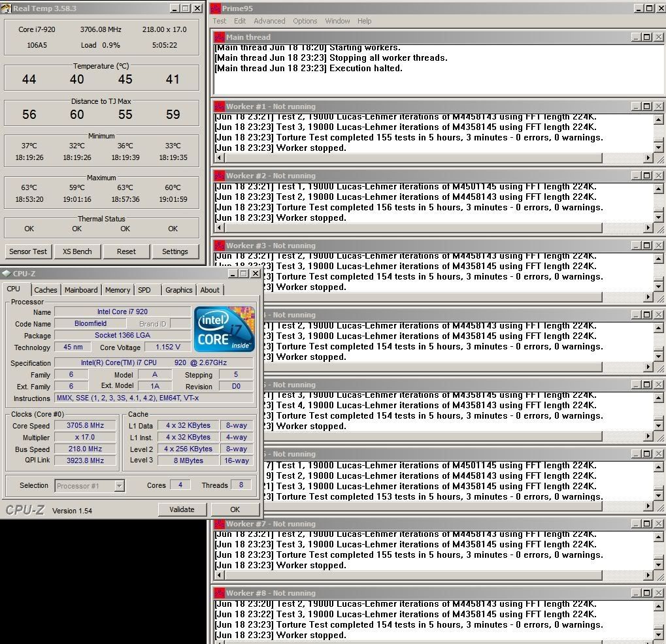Click Worker #1 vertical scroll down arrow

click(659, 148)
